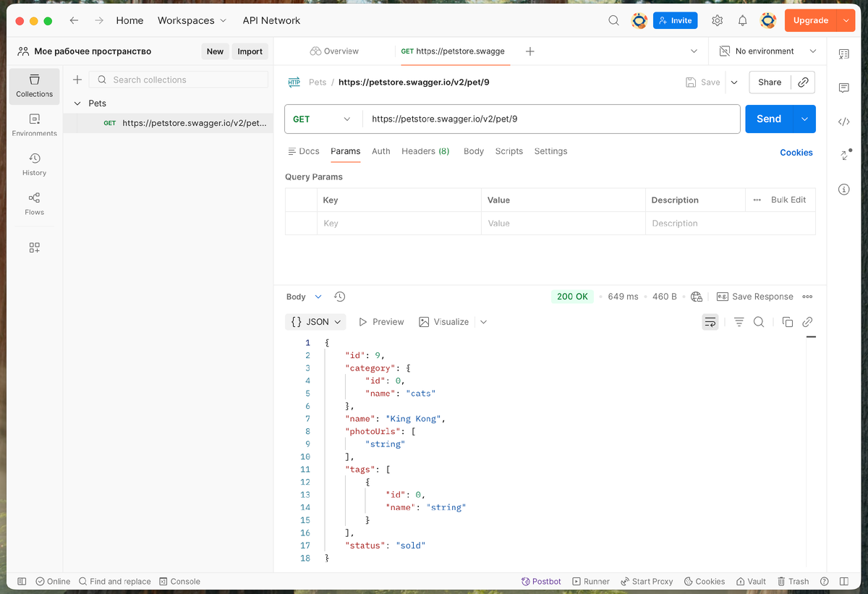Open the response Body dropdown

coord(304,297)
